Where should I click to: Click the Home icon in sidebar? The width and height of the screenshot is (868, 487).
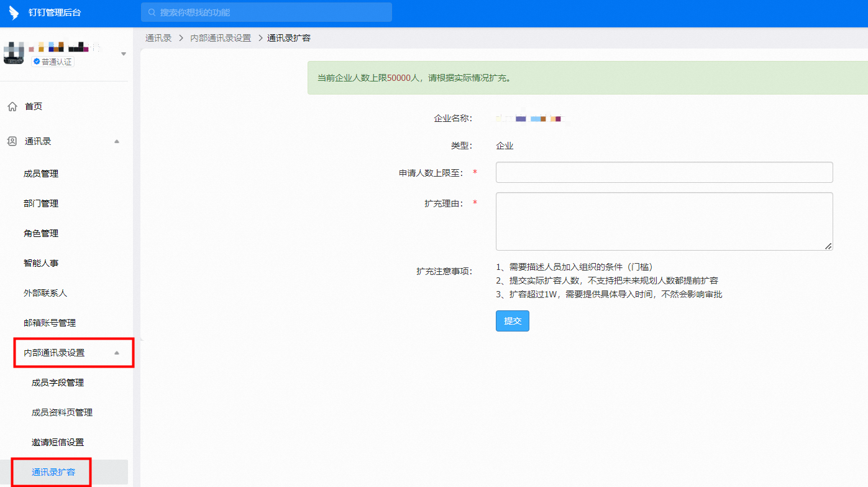[12, 107]
